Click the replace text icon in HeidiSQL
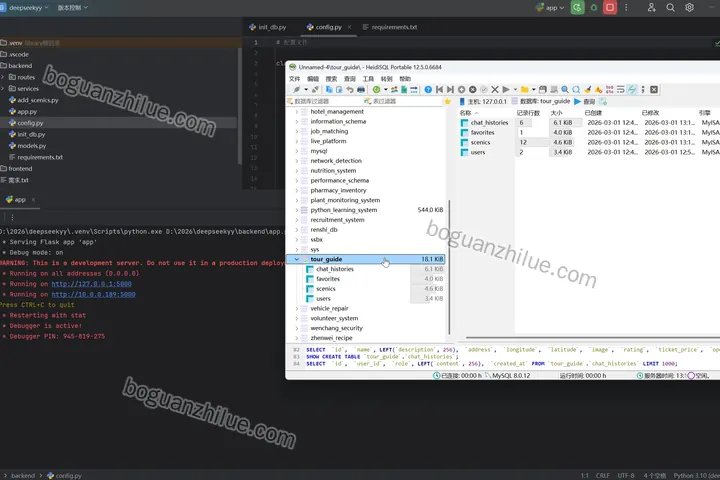720x480 pixels. coord(576,90)
